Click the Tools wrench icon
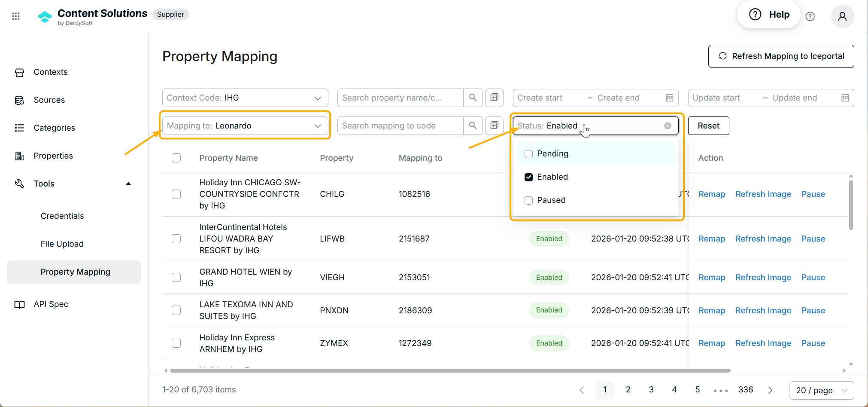Viewport: 868px width, 407px height. click(19, 184)
